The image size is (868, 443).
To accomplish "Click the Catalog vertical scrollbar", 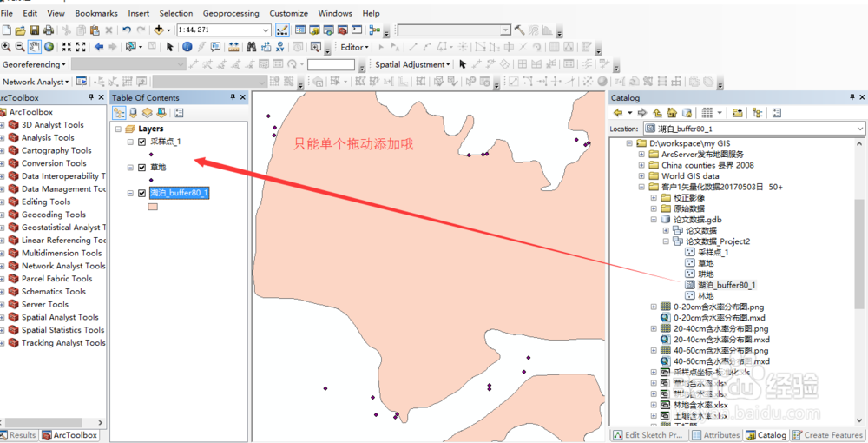I will click(x=859, y=255).
